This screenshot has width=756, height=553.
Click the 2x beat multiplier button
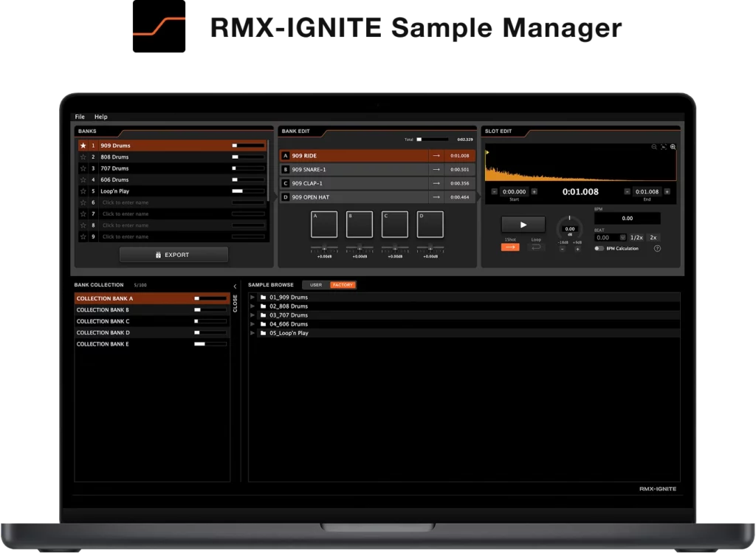653,238
